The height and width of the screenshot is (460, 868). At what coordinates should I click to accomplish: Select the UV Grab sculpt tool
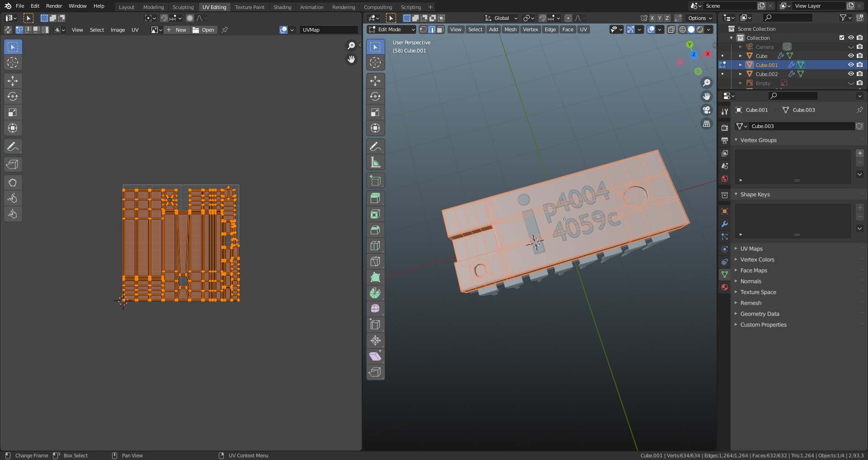pos(13,183)
